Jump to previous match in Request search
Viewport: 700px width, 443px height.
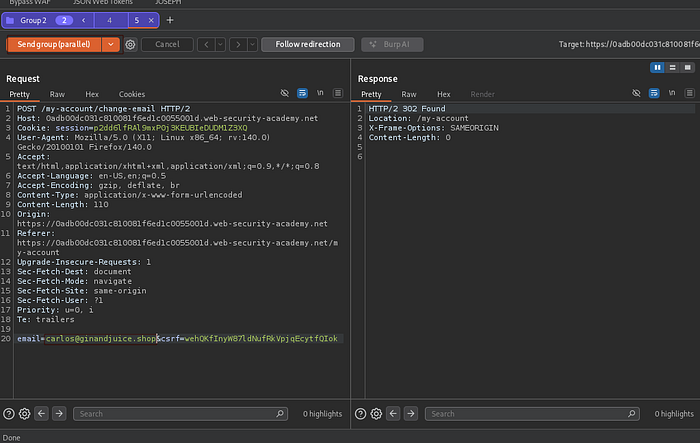pos(42,414)
